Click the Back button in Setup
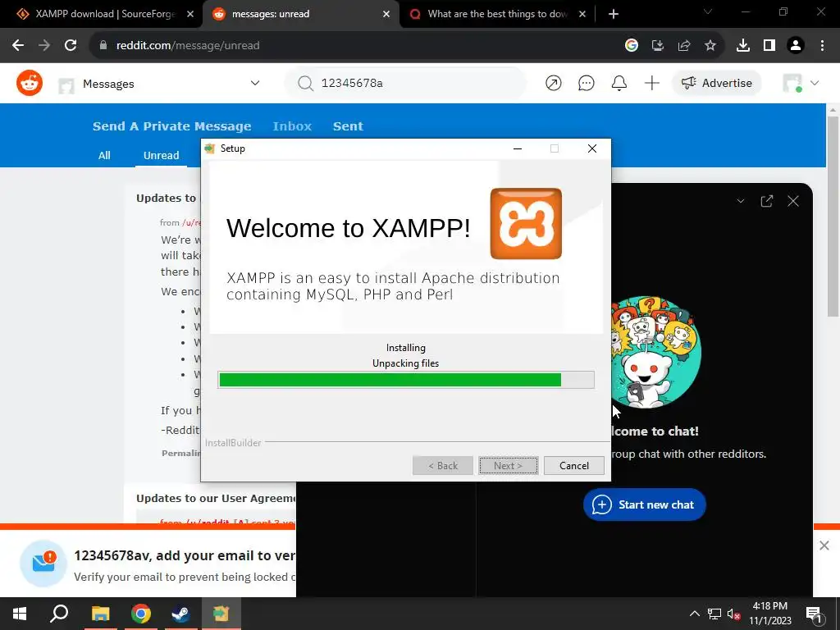Image resolution: width=840 pixels, height=630 pixels. (442, 466)
